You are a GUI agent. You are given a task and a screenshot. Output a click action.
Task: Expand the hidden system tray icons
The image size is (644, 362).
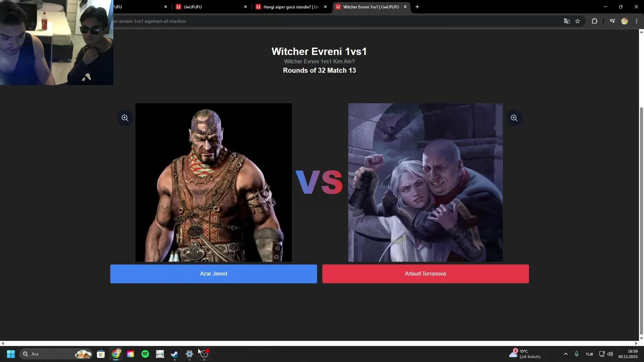566,354
